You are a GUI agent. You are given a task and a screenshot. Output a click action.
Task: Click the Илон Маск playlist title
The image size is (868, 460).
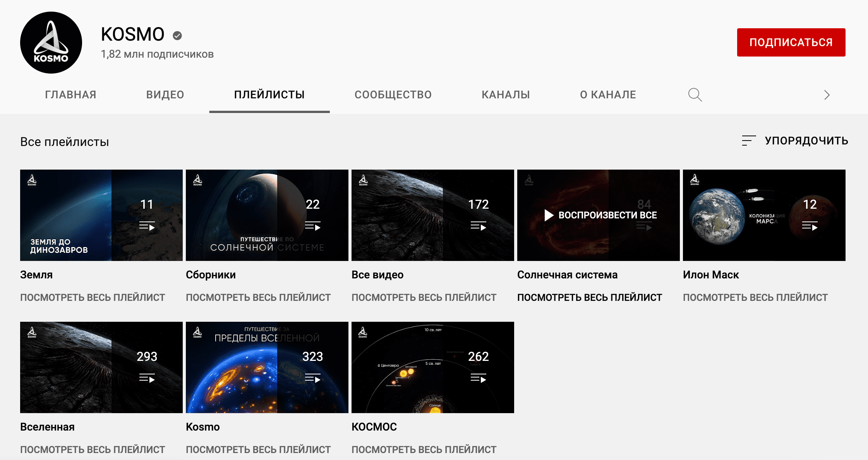[x=711, y=275]
